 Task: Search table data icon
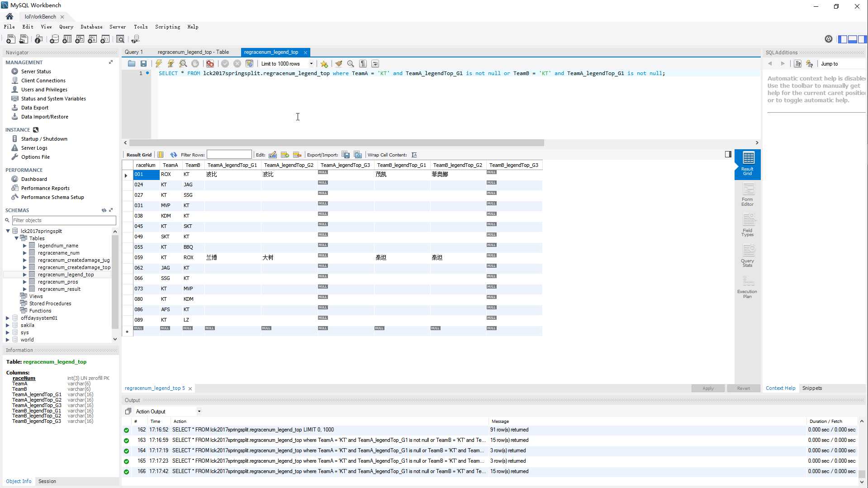(120, 39)
